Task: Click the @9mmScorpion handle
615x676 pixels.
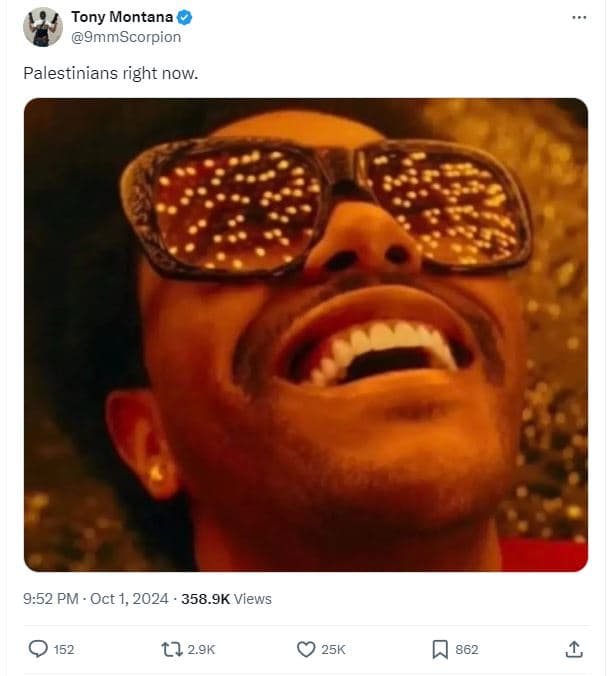Action: [x=126, y=37]
